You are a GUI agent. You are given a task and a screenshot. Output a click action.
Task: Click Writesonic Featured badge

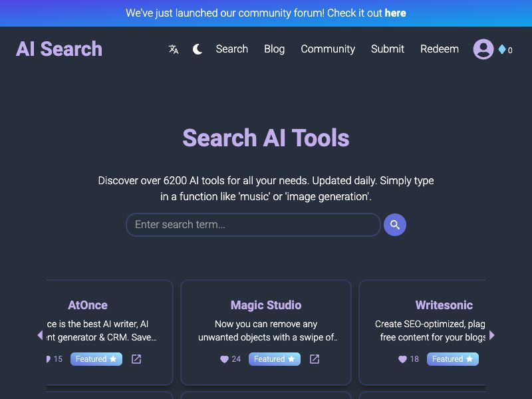coord(453,359)
